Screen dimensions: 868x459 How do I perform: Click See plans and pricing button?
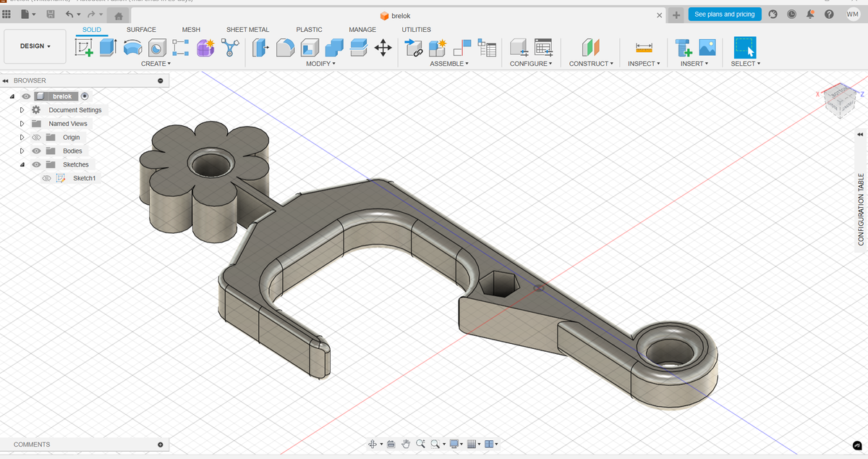point(724,14)
